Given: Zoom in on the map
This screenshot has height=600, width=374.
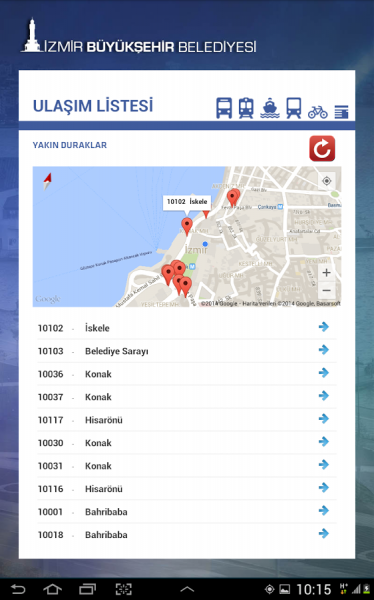Looking at the screenshot, I should pyautogui.click(x=327, y=273).
